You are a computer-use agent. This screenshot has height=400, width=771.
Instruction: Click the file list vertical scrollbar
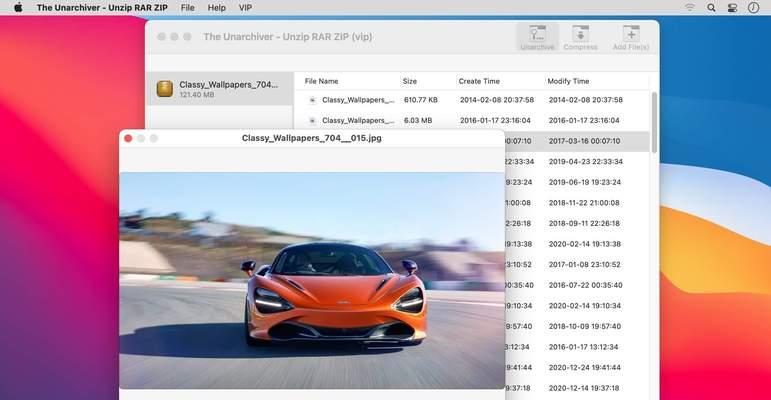(x=654, y=123)
